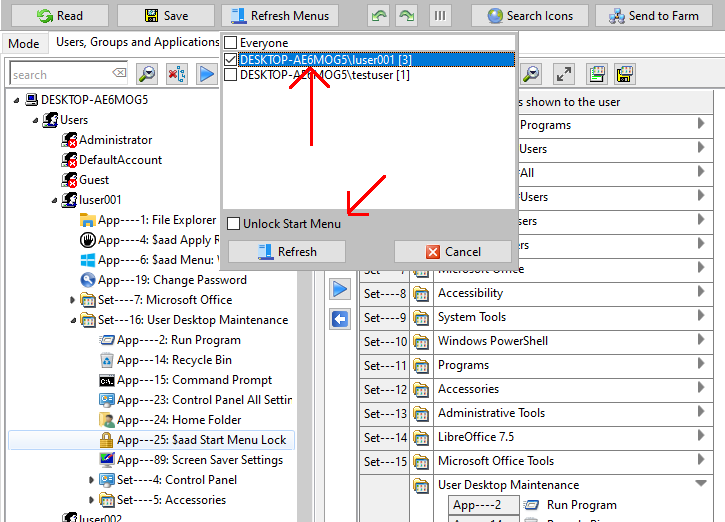Click the Read toolbar button
This screenshot has width=725, height=522.
click(59, 15)
